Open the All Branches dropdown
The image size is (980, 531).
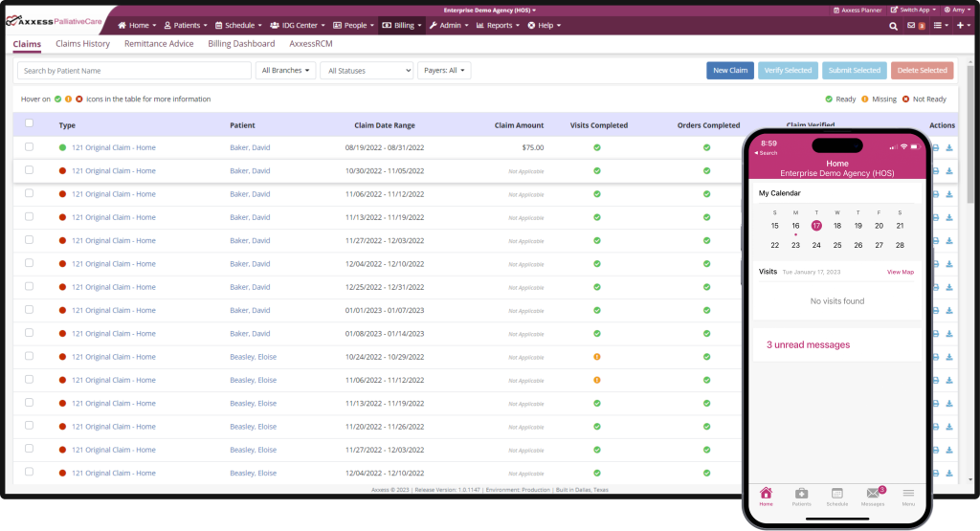click(285, 71)
